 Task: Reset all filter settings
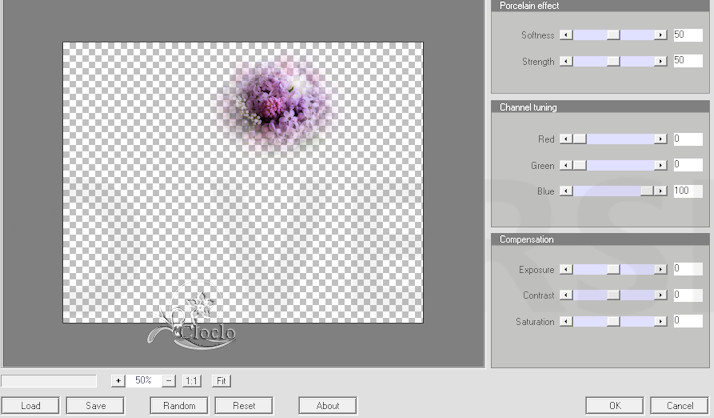coord(245,405)
